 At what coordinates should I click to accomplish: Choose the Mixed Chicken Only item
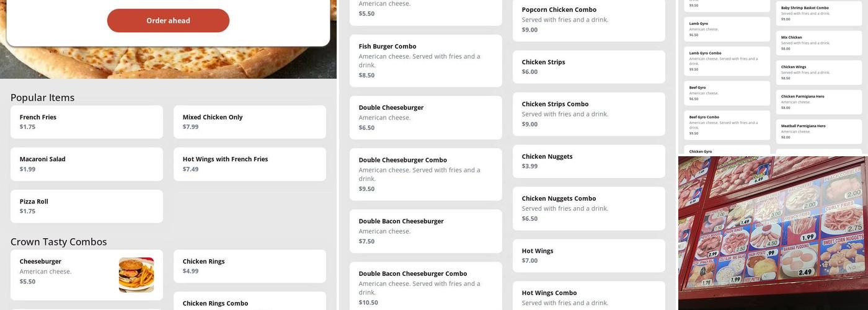tap(249, 122)
